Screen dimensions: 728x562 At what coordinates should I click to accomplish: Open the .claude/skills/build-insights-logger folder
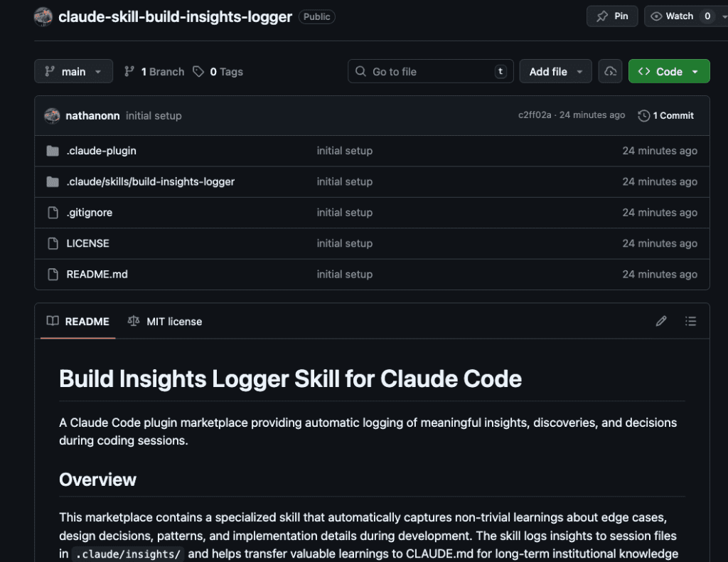[x=150, y=181]
